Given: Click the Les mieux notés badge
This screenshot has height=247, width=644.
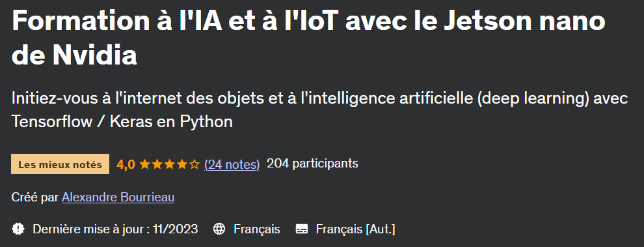Looking at the screenshot, I should point(60,164).
